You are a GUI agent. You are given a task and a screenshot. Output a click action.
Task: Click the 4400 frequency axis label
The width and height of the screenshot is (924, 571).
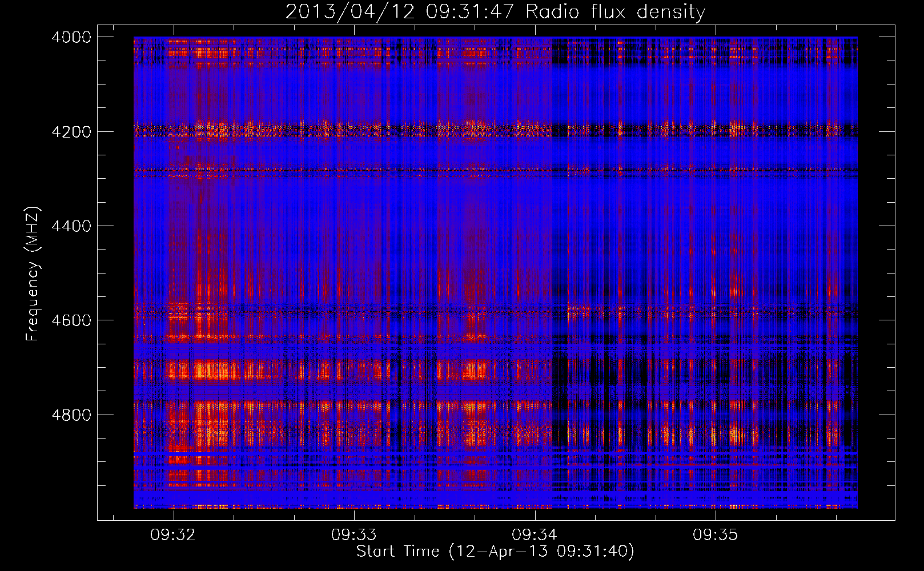coord(71,226)
